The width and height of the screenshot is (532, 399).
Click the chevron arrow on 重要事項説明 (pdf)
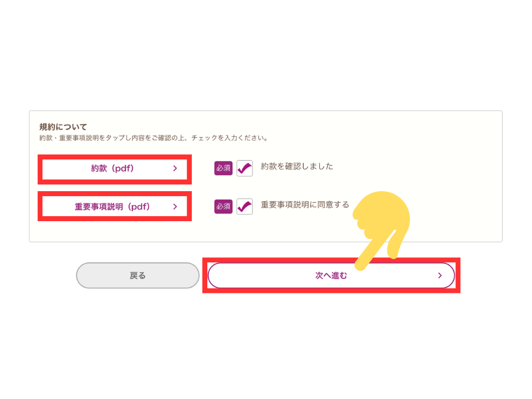175,207
